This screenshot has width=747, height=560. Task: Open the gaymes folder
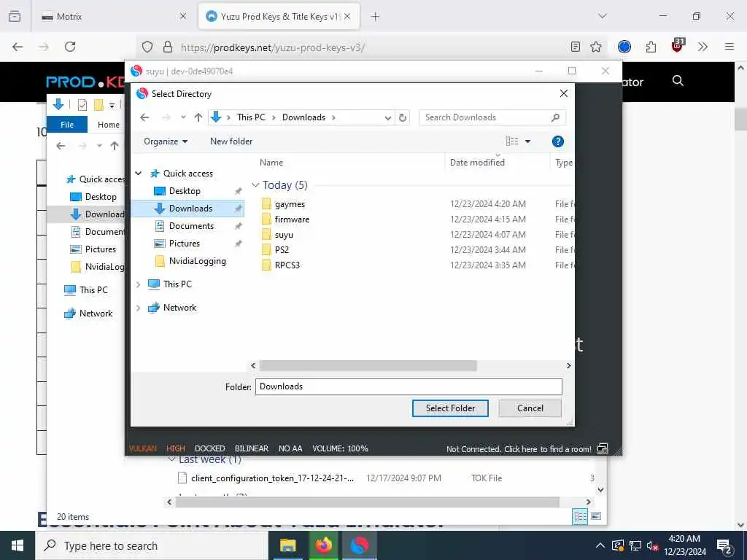tap(290, 204)
